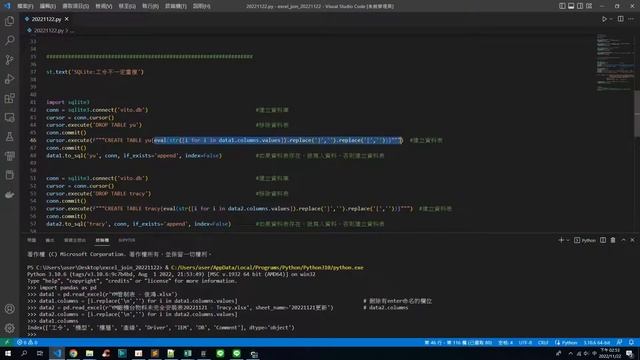The image size is (640, 360).
Task: Open the 檔案(F) File menu
Action: click(25, 6)
